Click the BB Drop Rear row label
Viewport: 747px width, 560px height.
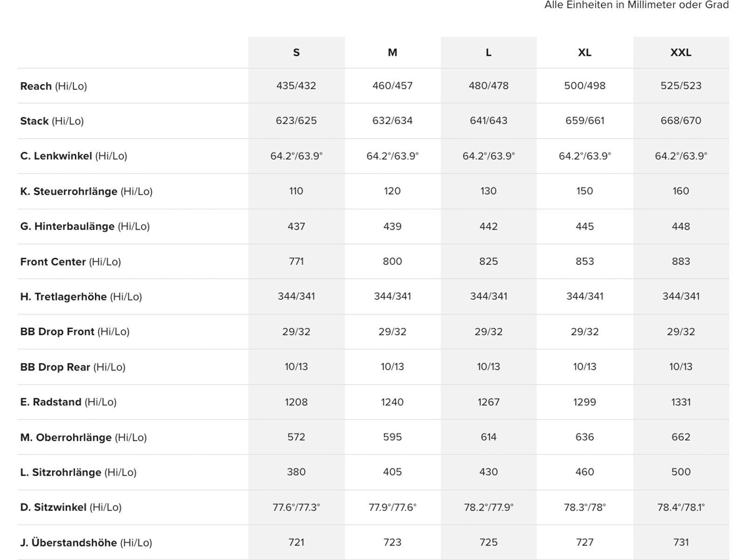pyautogui.click(x=73, y=367)
